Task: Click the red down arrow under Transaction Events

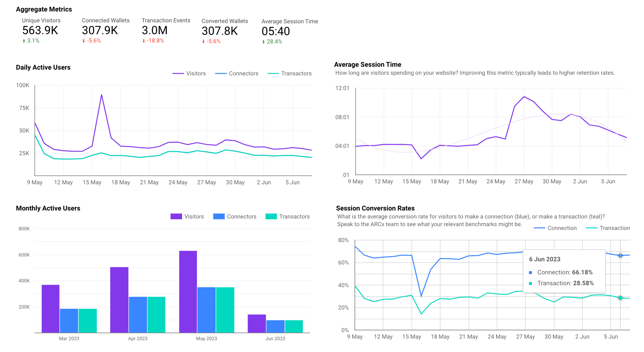Action: pyautogui.click(x=144, y=41)
